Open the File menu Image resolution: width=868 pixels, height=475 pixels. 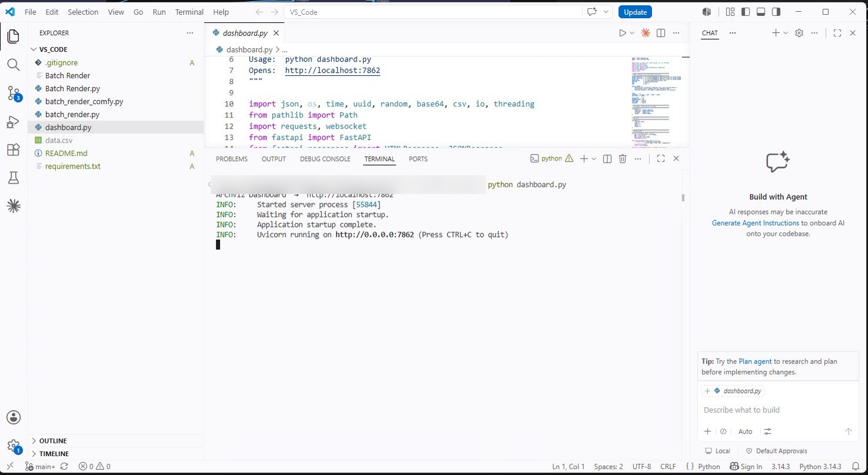[31, 12]
